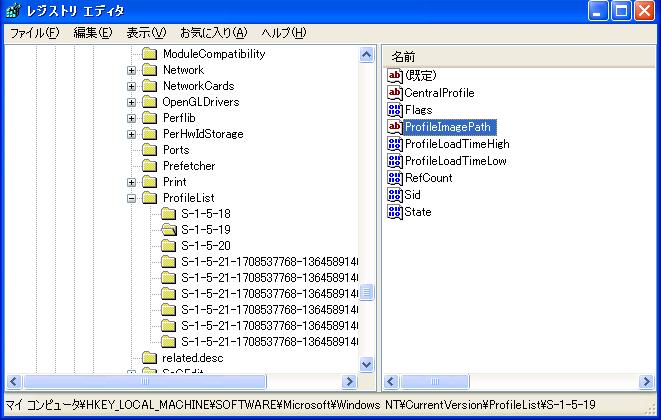Click the ModuleCompatibility folder icon

click(150, 54)
